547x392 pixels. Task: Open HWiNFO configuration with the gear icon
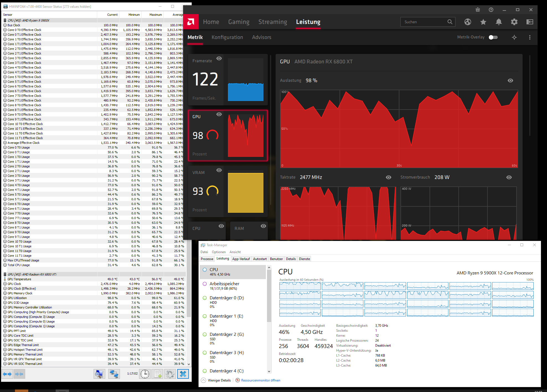point(170,374)
